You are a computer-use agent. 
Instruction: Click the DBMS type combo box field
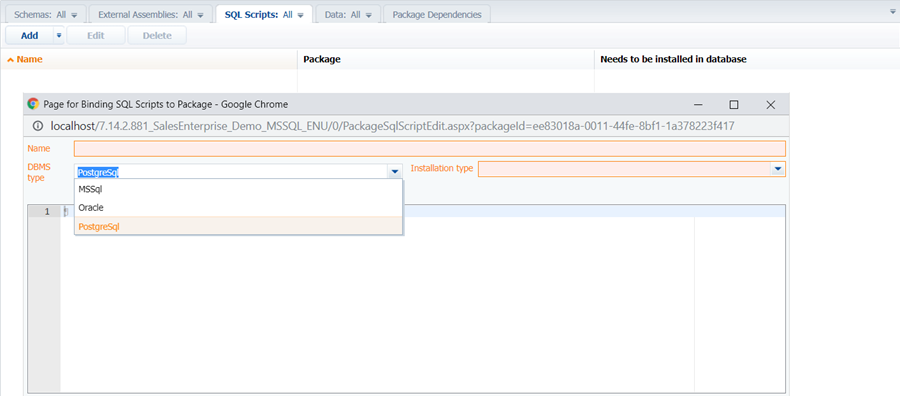coord(231,171)
